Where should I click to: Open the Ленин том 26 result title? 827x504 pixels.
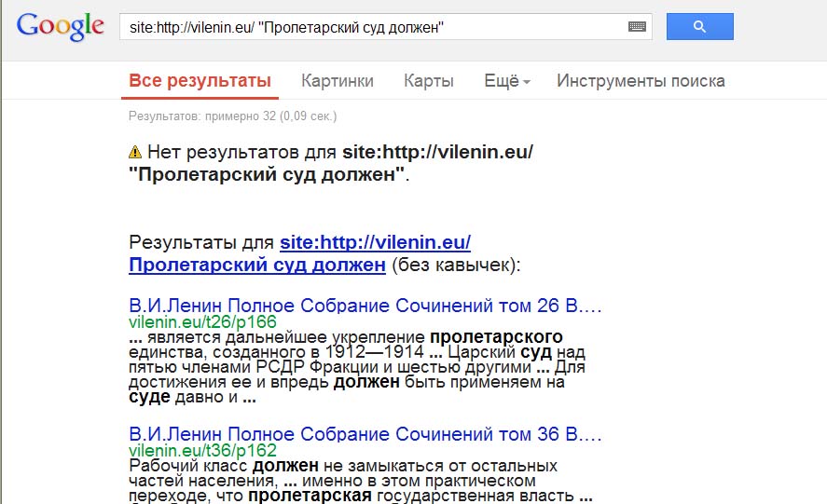tap(365, 306)
